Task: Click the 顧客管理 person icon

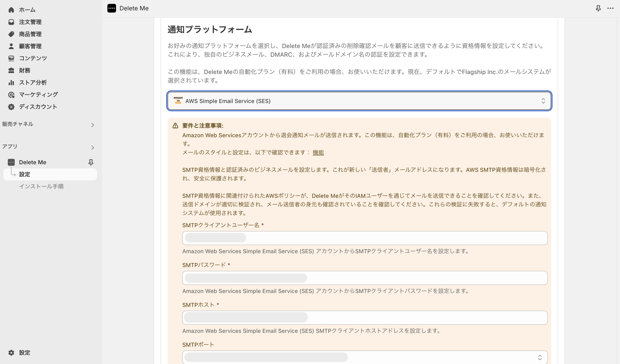Action: [11, 46]
